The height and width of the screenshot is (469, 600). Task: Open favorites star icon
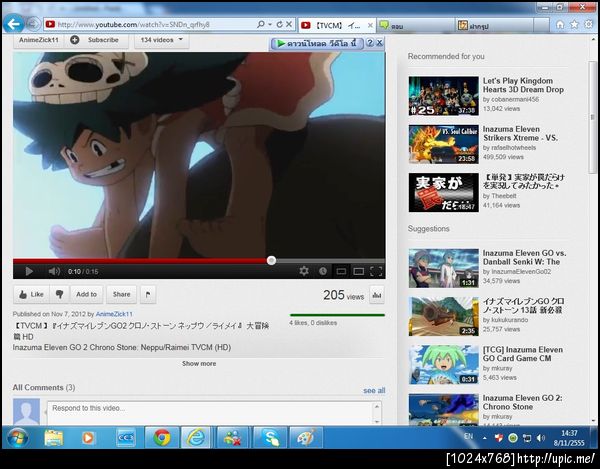point(574,25)
